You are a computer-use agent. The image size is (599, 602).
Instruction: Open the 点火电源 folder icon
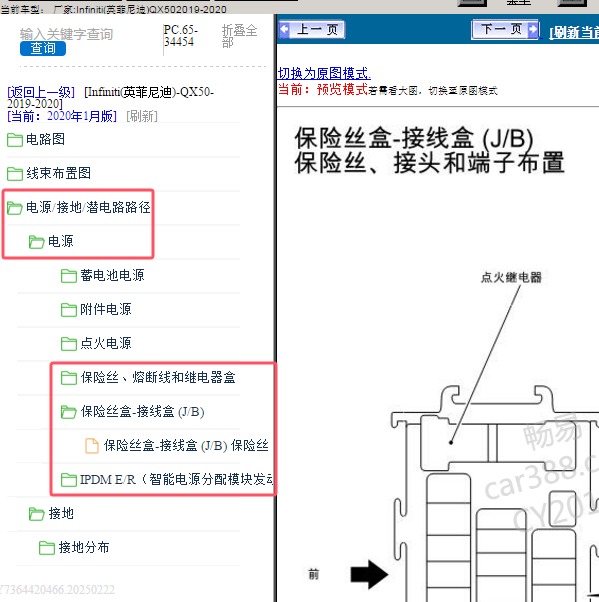click(x=69, y=344)
